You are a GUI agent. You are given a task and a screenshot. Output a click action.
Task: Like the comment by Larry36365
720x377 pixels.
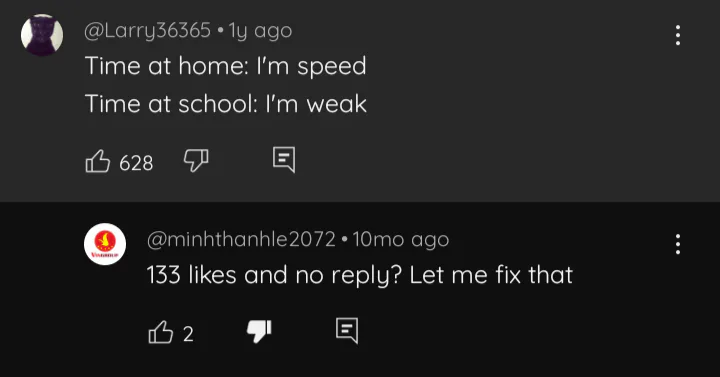point(98,161)
